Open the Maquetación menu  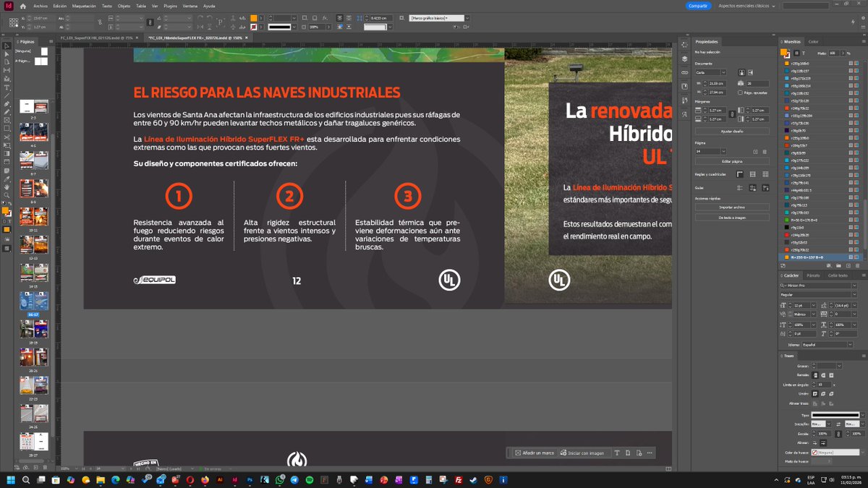[x=84, y=5]
